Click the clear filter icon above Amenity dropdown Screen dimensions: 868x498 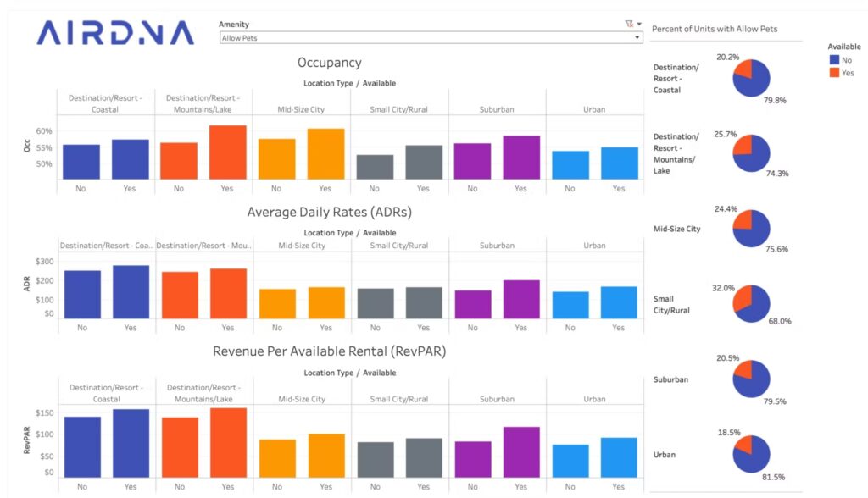click(x=629, y=24)
